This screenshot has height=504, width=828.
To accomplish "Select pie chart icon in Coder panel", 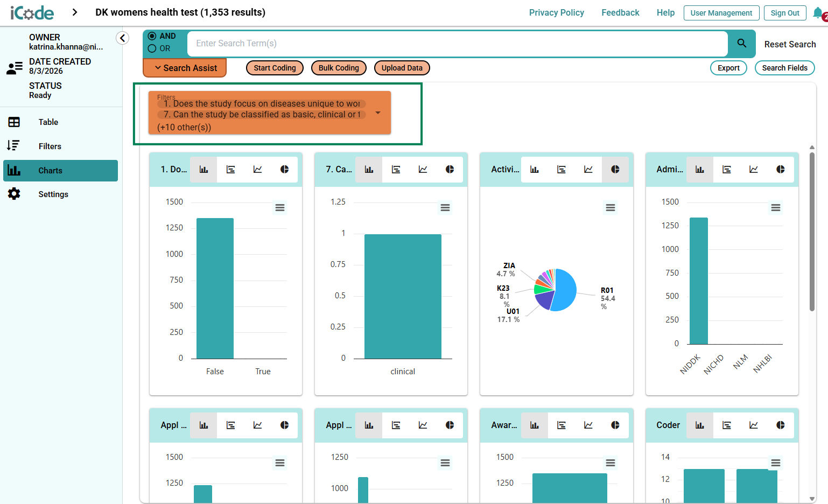I will pyautogui.click(x=780, y=425).
